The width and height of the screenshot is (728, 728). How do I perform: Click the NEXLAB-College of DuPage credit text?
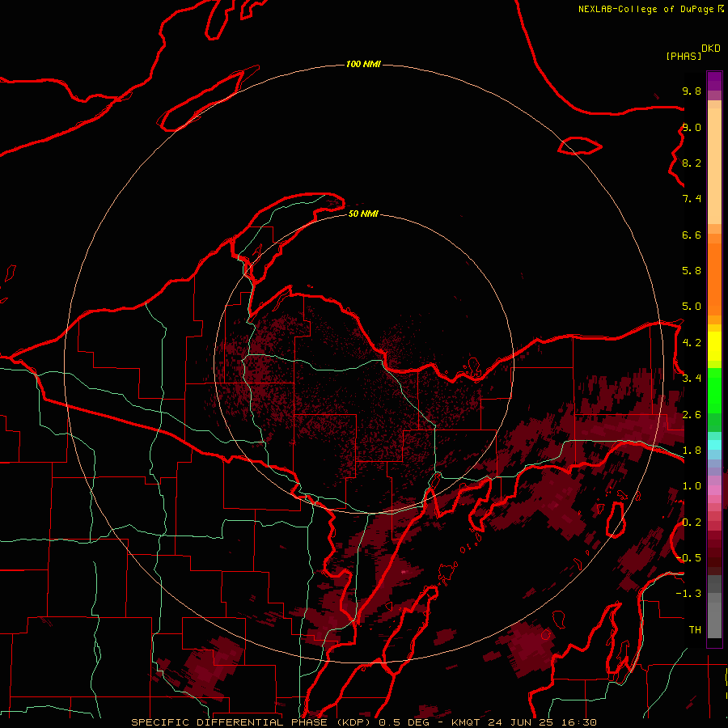[647, 9]
